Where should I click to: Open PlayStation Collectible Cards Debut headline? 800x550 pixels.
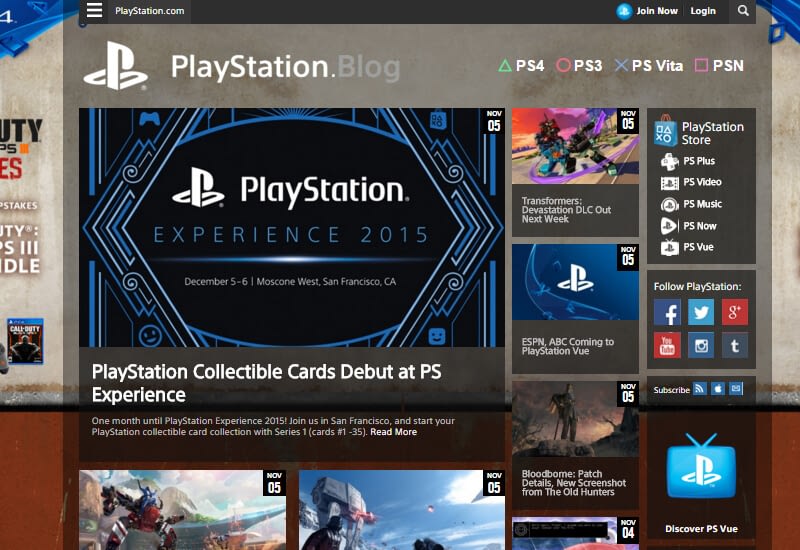266,383
